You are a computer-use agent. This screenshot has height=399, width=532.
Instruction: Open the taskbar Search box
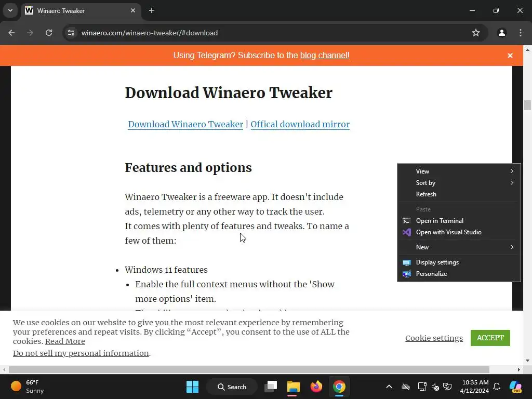[232, 387]
